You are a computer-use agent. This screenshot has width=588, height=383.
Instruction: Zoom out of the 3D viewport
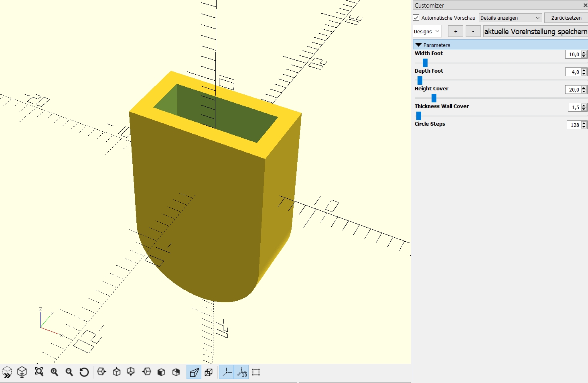coord(69,372)
